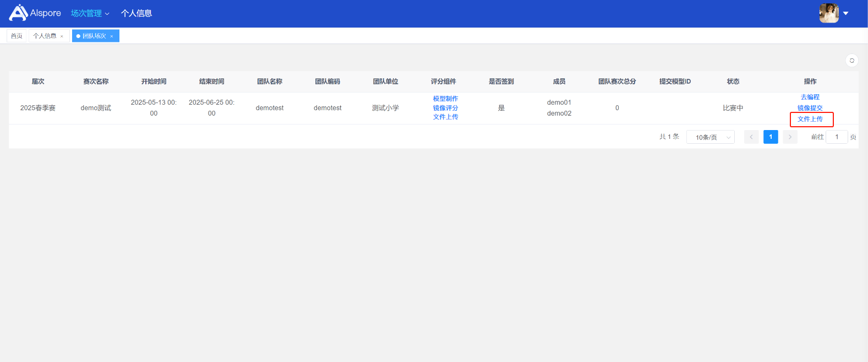Open the 个人信息 top menu

137,13
